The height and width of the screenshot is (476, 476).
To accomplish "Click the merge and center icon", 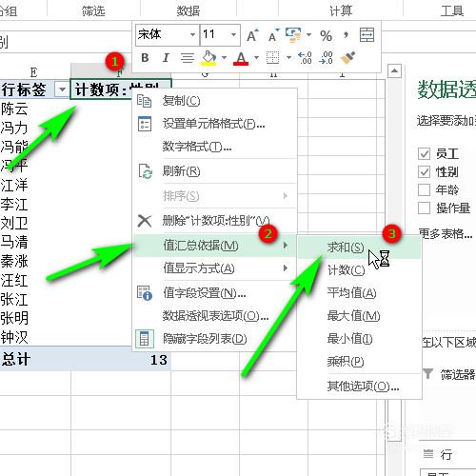I will pos(367,35).
